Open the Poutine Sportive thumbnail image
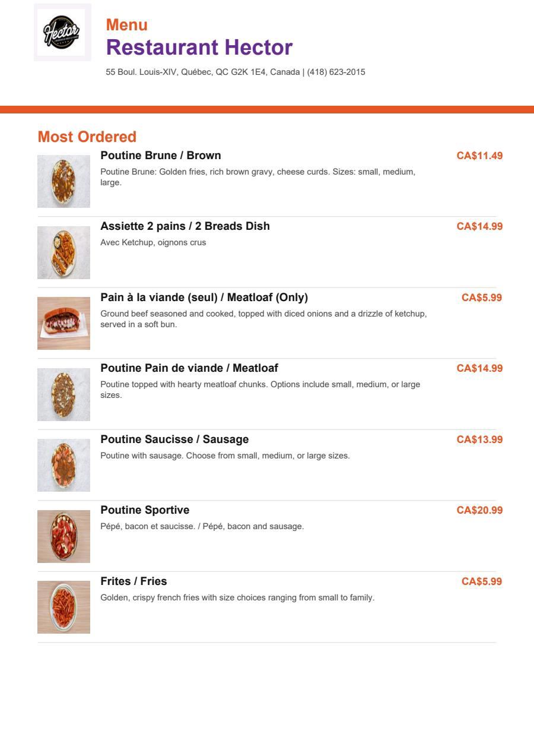534x756 pixels. [x=63, y=536]
